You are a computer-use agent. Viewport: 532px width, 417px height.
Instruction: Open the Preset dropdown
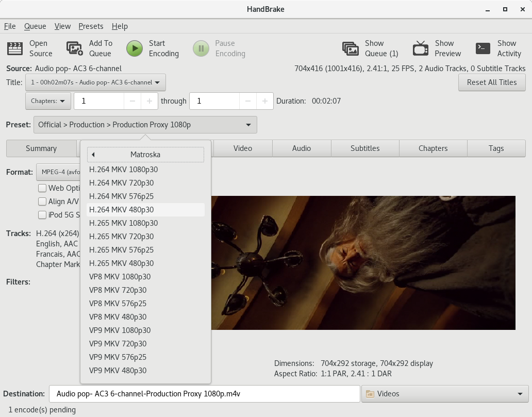[x=145, y=125]
